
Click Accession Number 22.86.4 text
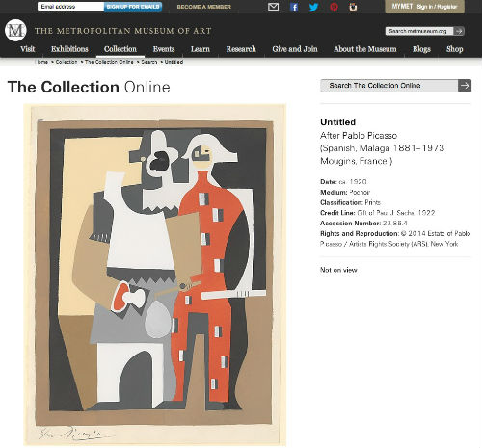coord(363,224)
